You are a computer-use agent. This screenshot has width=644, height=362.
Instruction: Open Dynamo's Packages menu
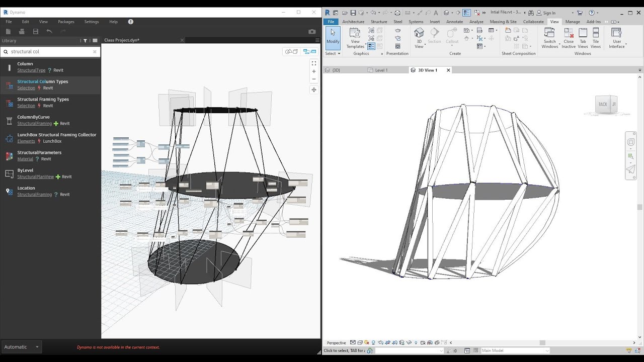point(66,22)
